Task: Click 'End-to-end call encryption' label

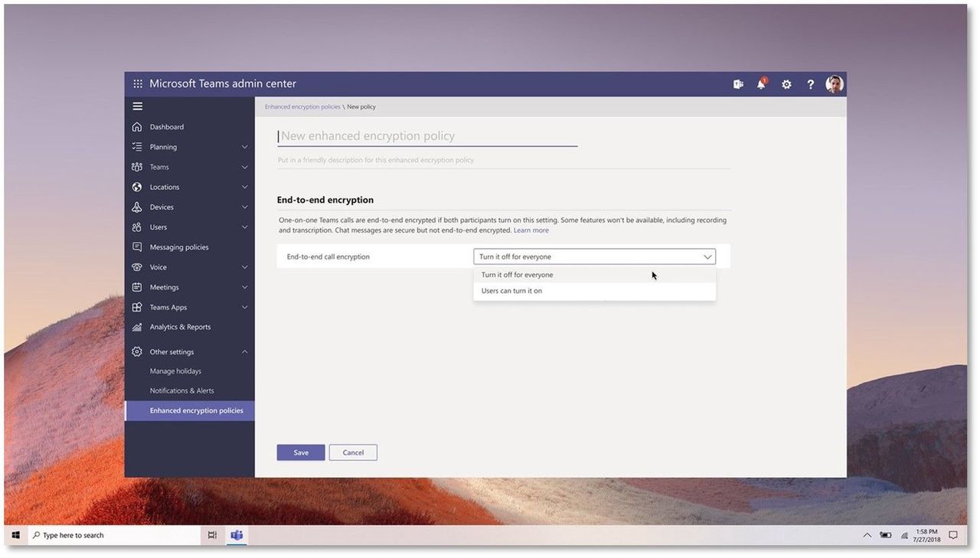Action: pyautogui.click(x=328, y=257)
